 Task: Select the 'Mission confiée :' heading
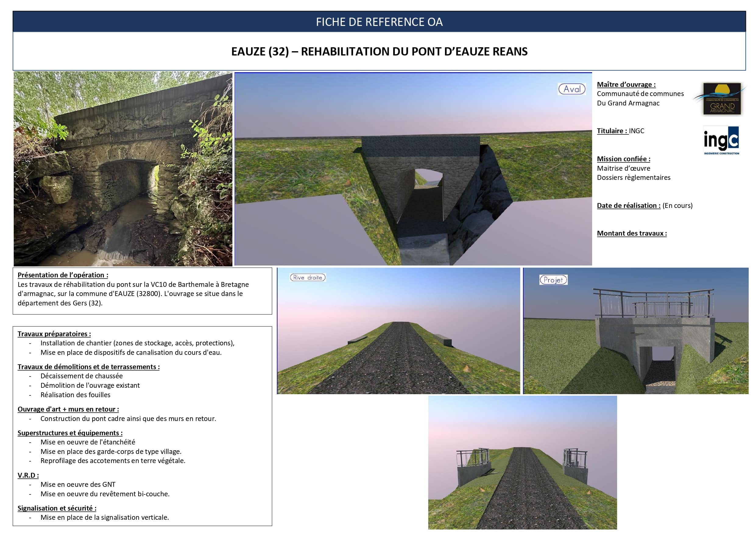(x=624, y=159)
